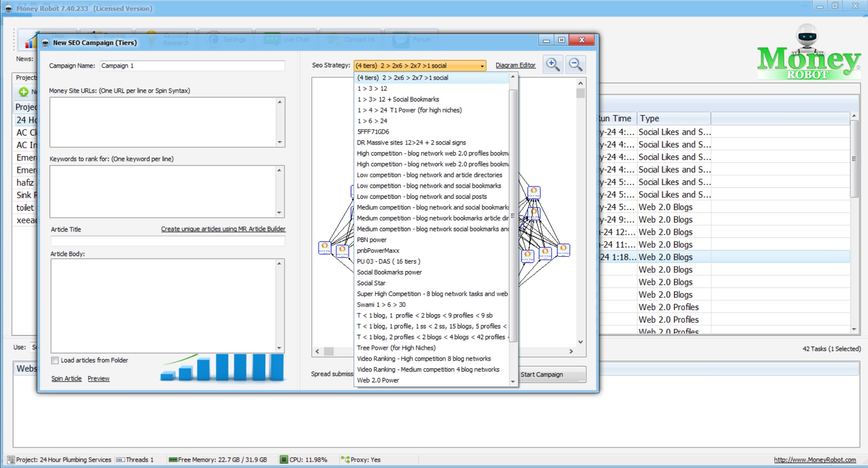
Task: Choose 'pnbPowerMaxx' from the list
Action: coord(431,251)
